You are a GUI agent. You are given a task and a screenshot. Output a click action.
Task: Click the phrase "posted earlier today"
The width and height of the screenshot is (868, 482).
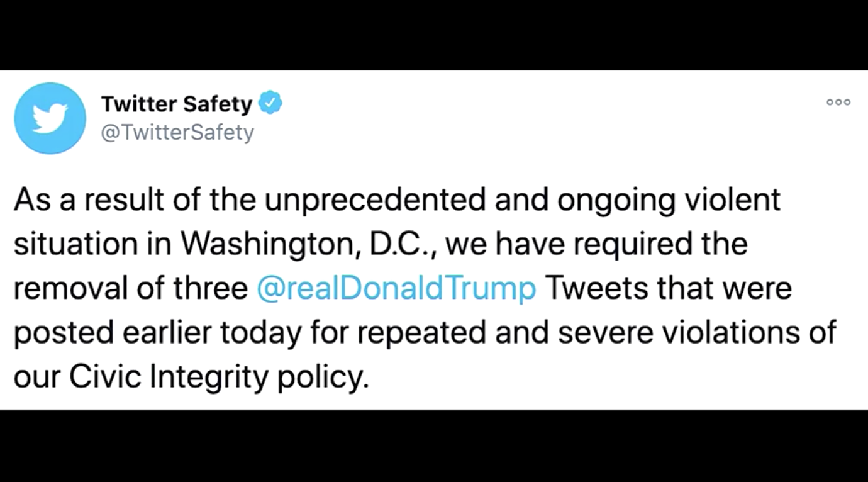tap(156, 332)
